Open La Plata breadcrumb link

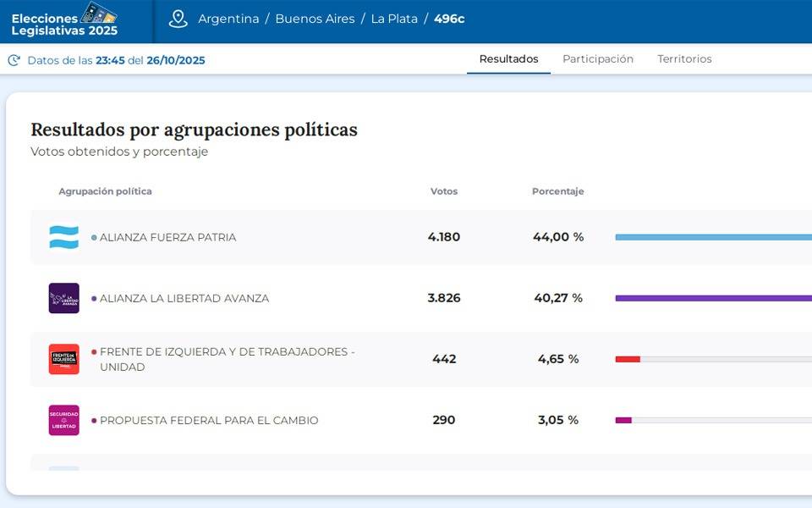[x=394, y=19]
